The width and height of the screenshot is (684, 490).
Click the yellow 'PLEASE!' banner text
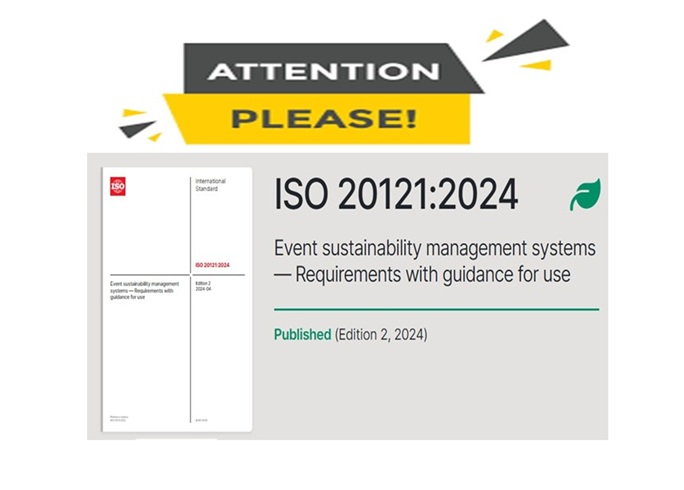(x=324, y=119)
